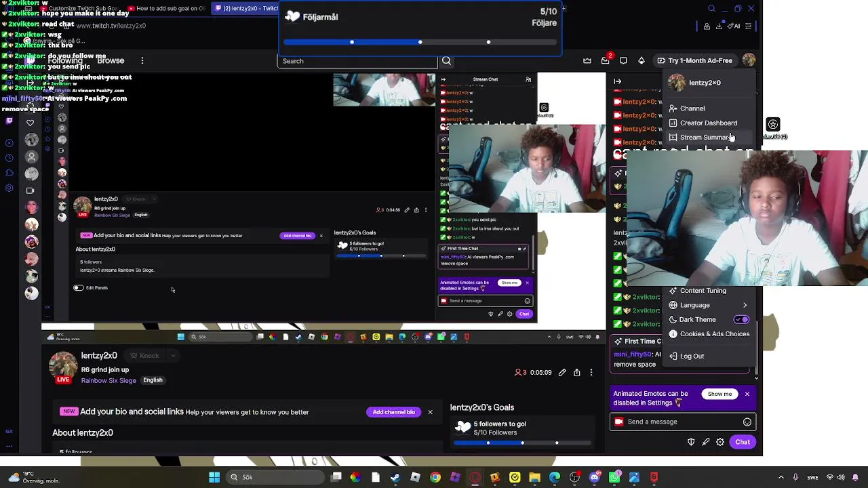Image resolution: width=868 pixels, height=488 pixels.
Task: Choose Log Out from user menu
Action: tap(692, 357)
